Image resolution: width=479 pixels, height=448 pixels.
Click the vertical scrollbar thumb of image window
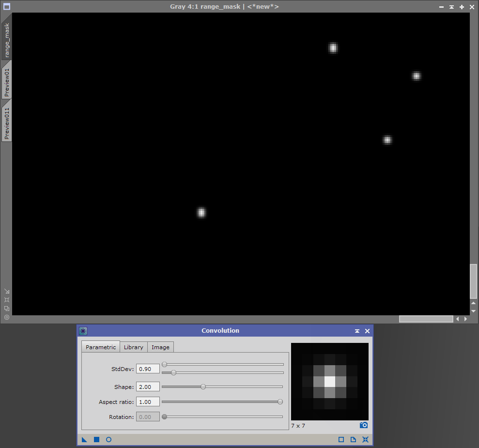coord(473,281)
